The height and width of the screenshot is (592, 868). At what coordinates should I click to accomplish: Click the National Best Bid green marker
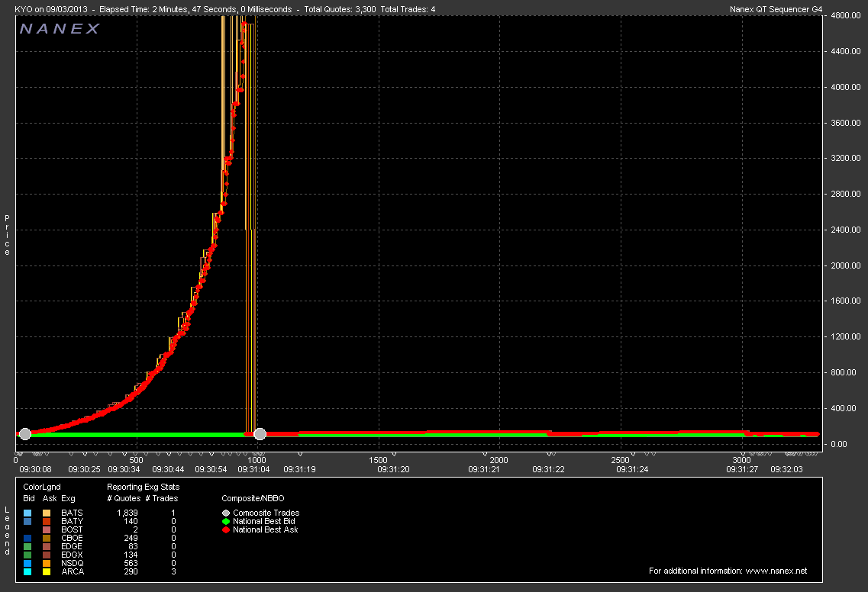(x=226, y=521)
